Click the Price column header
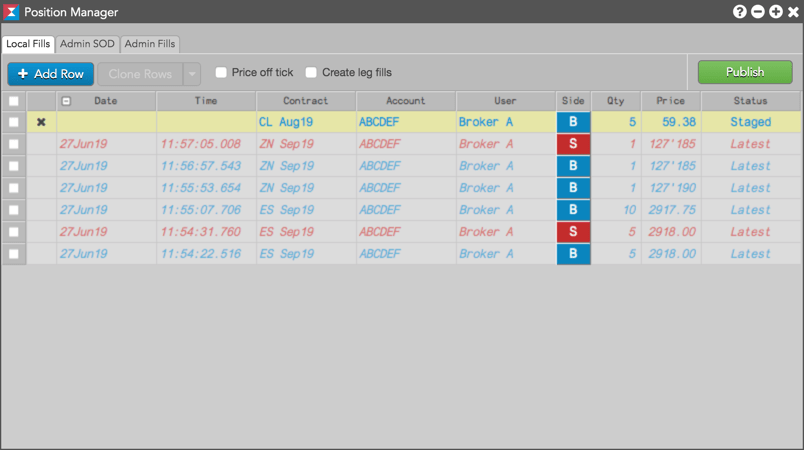Viewport: 804px width, 450px height. click(x=671, y=101)
